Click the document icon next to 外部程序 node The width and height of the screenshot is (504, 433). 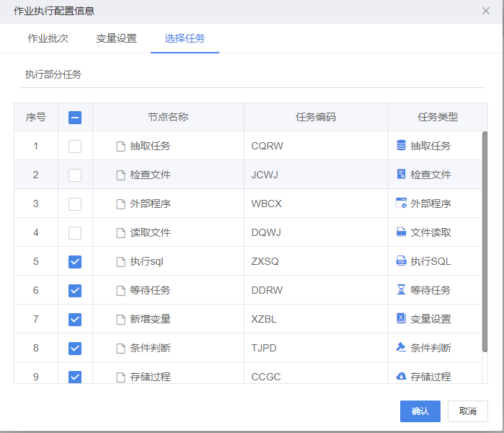(x=121, y=204)
